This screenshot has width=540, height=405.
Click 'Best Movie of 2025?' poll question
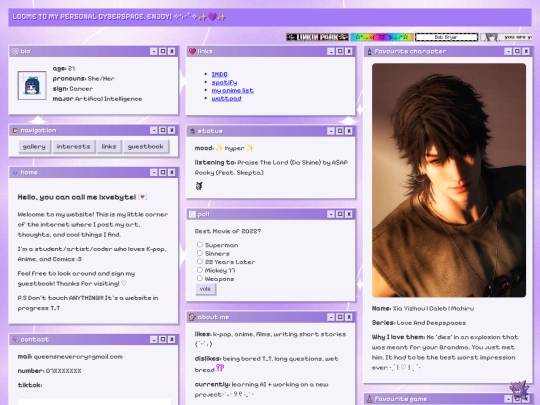[x=228, y=231]
